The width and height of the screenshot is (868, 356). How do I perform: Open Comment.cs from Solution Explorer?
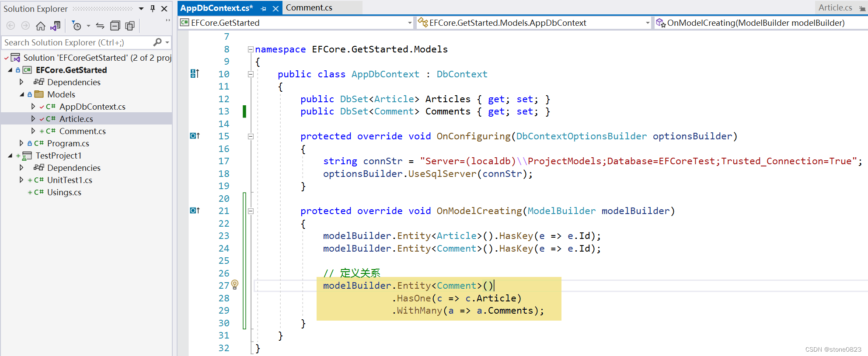point(83,131)
